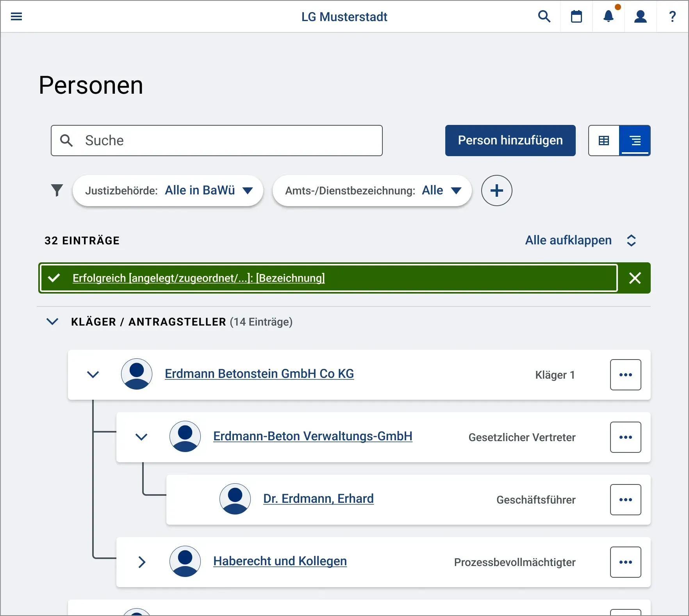
Task: Click the filter funnel icon
Action: 57,190
